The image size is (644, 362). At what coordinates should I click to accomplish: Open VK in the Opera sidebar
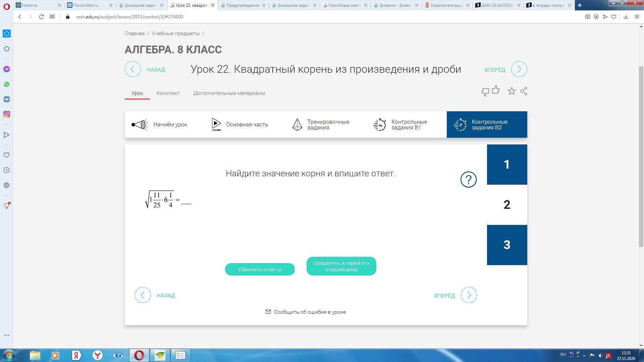7,99
